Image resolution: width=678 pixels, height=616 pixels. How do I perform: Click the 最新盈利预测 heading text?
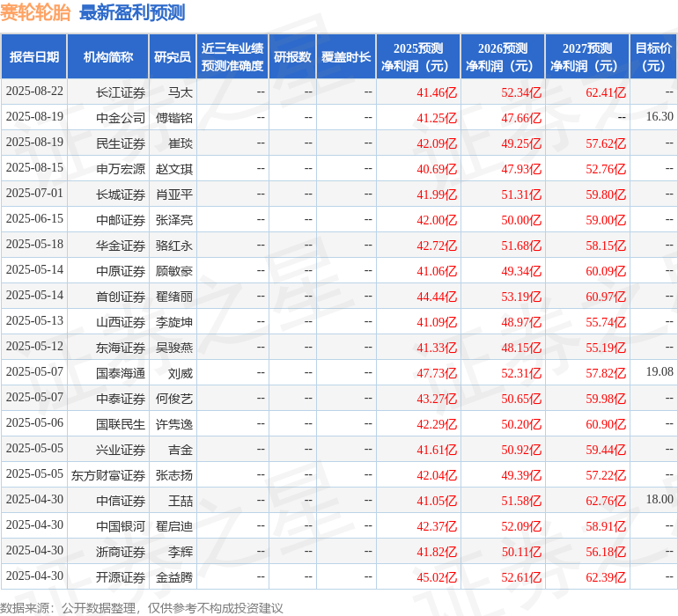click(132, 13)
